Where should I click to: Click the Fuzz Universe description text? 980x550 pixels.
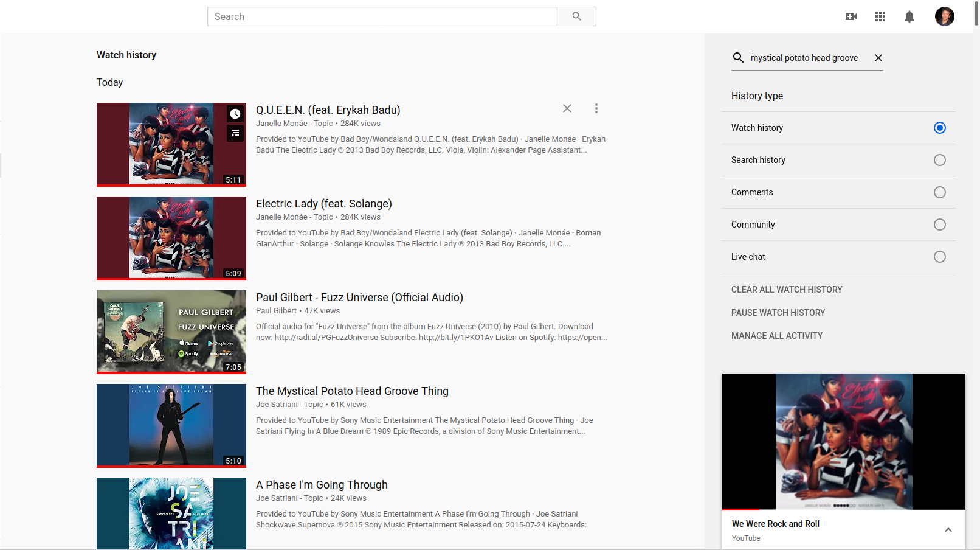click(x=432, y=332)
